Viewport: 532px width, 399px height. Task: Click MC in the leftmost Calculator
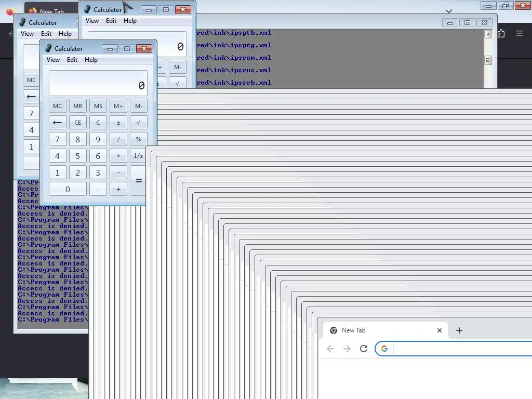pos(31,80)
